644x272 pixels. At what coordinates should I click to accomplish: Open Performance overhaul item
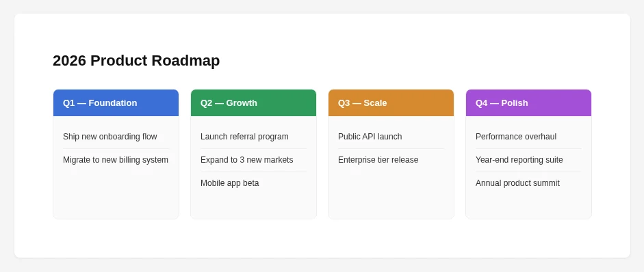pyautogui.click(x=528, y=137)
